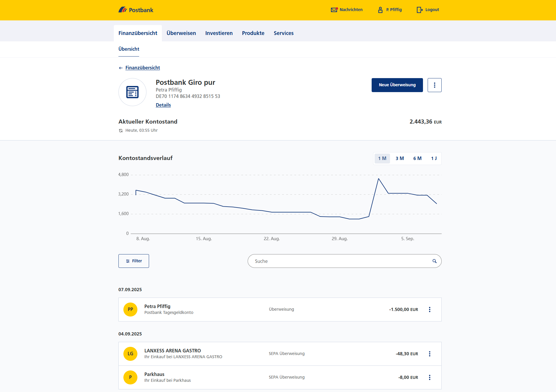Click the -1.500,00 EUR amount
Screen dimensions: 556x392
point(403,310)
